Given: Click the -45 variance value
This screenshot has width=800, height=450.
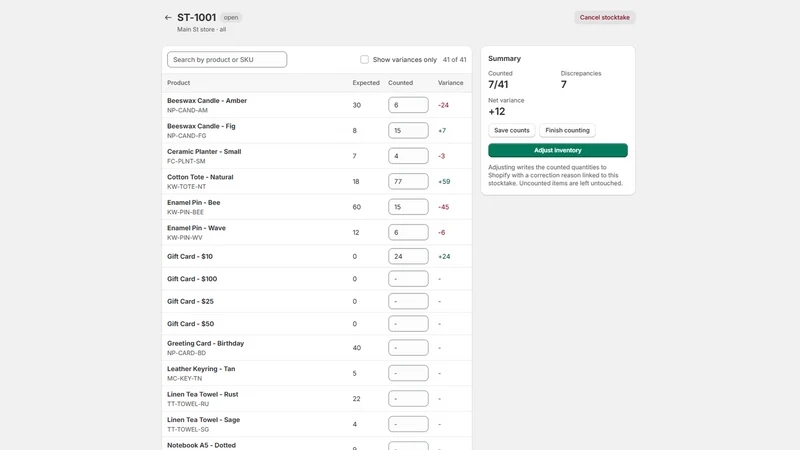Looking at the screenshot, I should [x=443, y=207].
